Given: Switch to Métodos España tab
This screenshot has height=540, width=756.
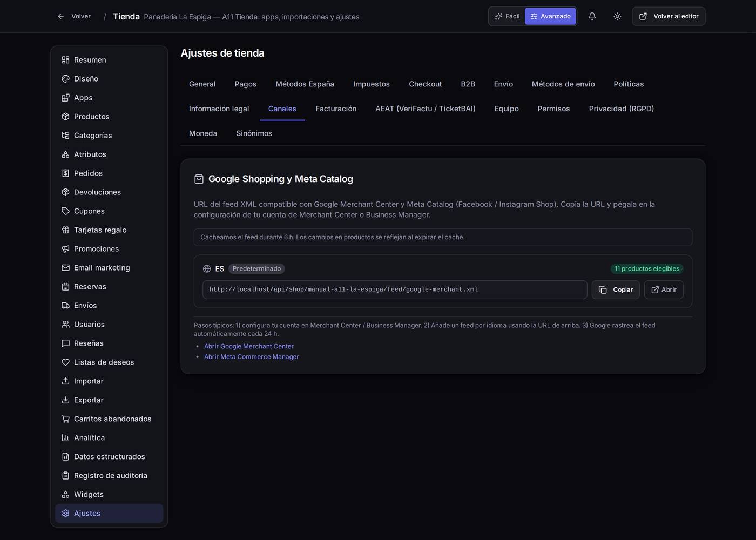Looking at the screenshot, I should [x=305, y=84].
